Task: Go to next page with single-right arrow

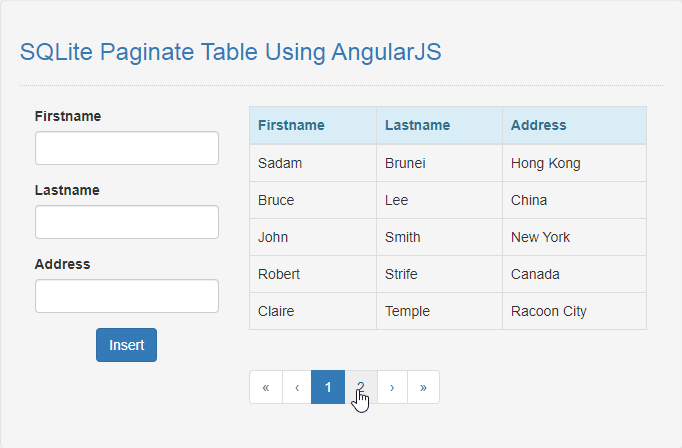Action: pos(392,387)
